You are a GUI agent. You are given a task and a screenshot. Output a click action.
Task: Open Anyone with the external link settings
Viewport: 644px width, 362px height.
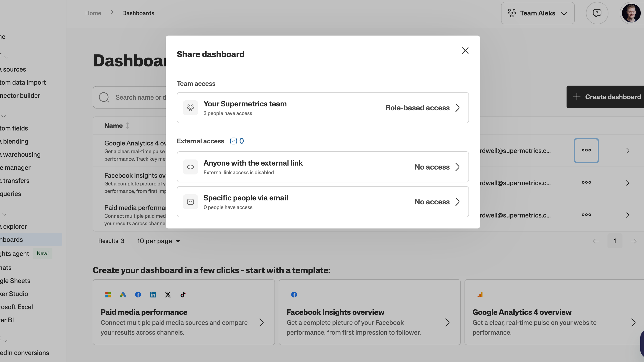pyautogui.click(x=323, y=167)
